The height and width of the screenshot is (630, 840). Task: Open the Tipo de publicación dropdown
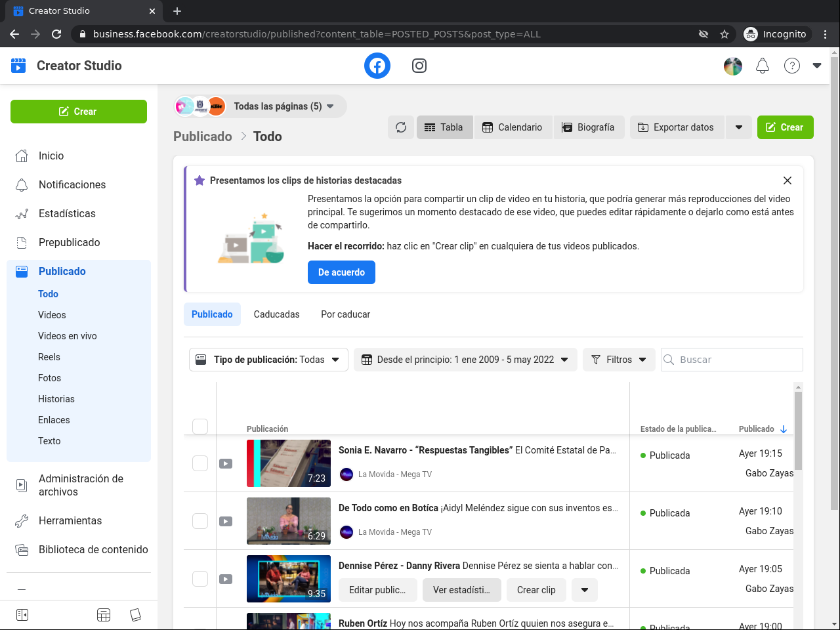[x=268, y=360]
